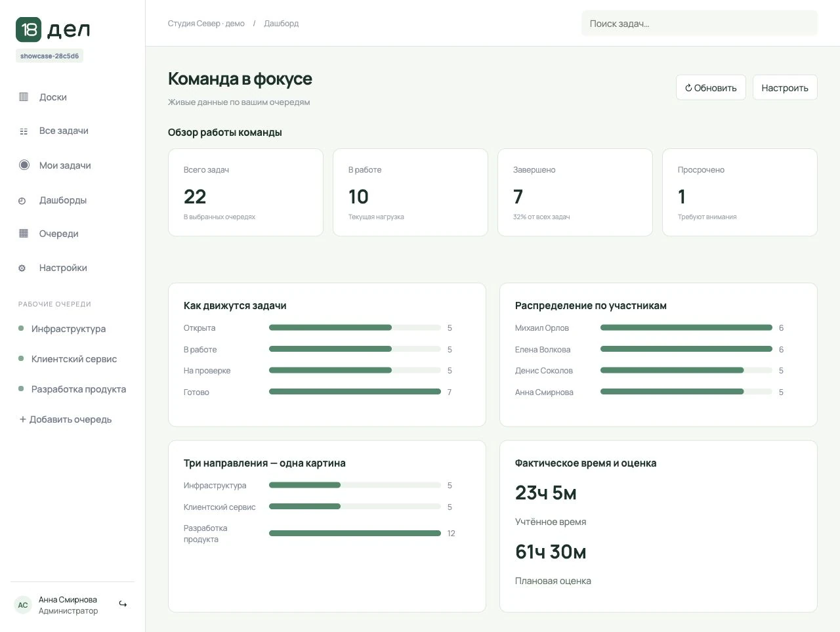Click the Елена Волкова name
840x632 pixels.
point(543,350)
